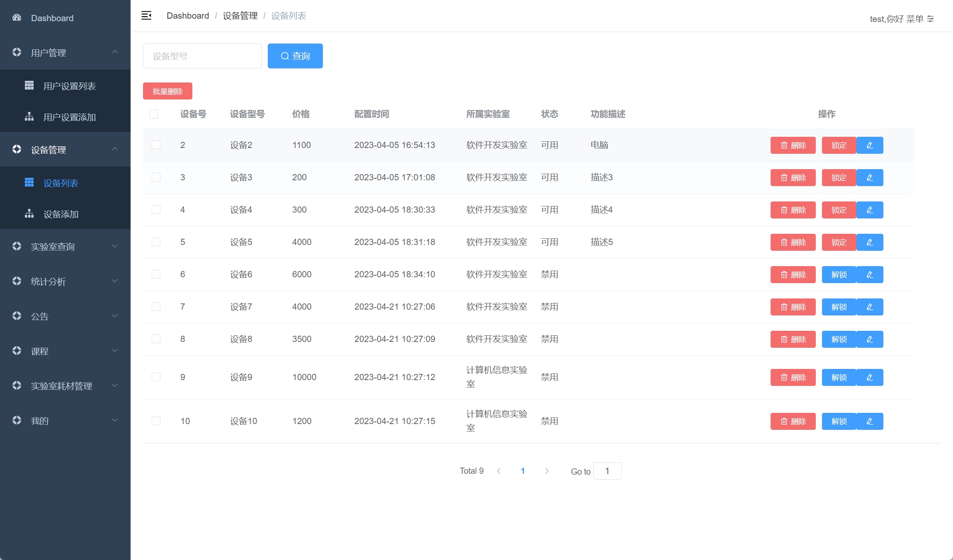Navigate to 设备管理 in the breadcrumb
The height and width of the screenshot is (560, 953).
(x=240, y=16)
